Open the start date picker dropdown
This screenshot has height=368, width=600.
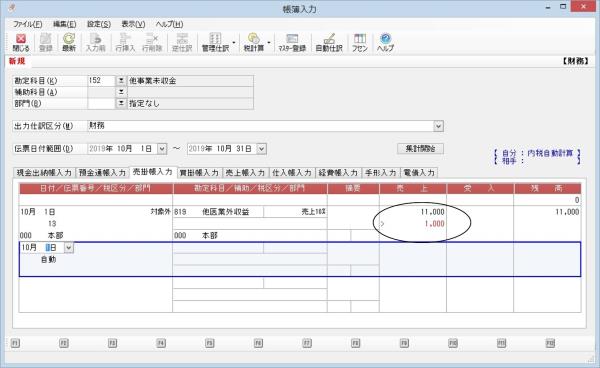point(162,148)
